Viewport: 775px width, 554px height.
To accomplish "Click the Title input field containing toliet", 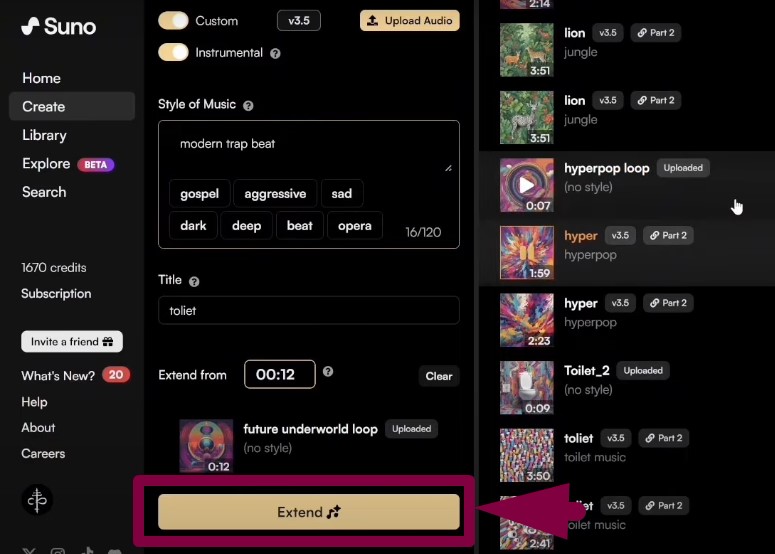I will point(309,310).
